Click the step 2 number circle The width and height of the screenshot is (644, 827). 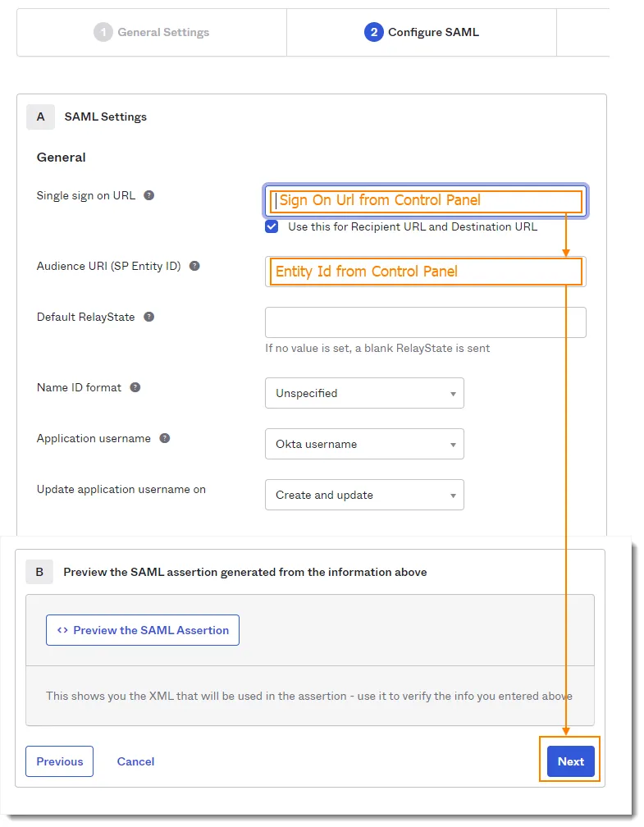click(x=374, y=32)
